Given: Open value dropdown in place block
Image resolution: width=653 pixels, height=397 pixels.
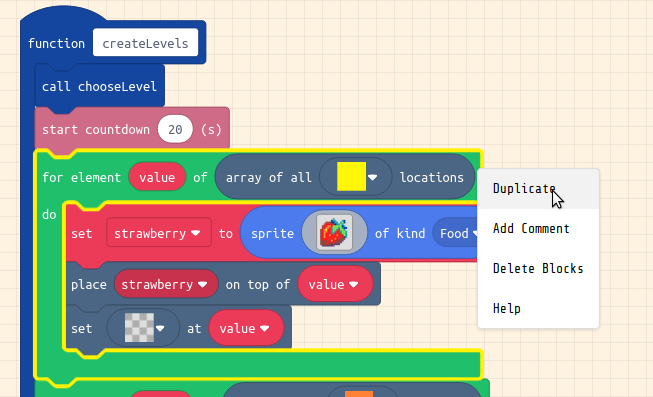Looking at the screenshot, I should tap(334, 285).
